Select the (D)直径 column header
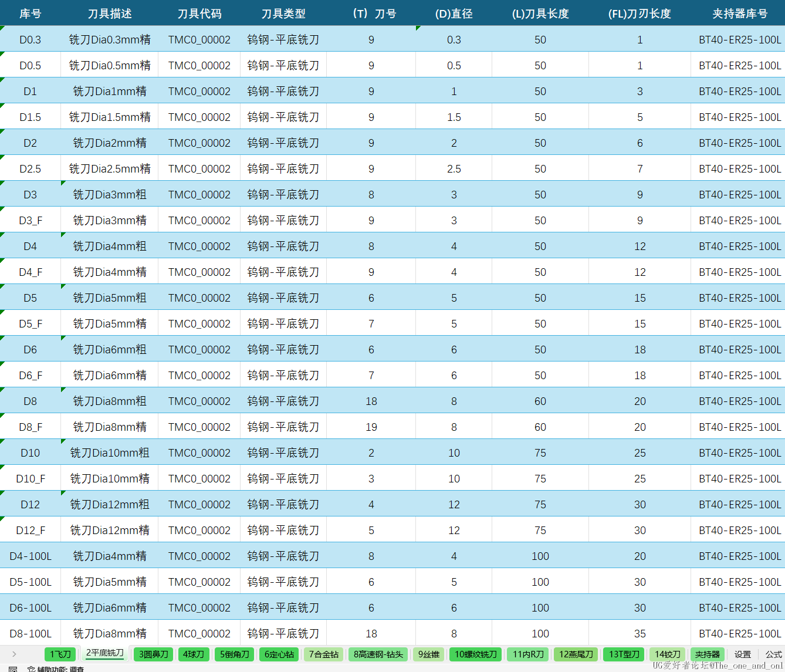This screenshot has width=785, height=672. click(x=454, y=13)
